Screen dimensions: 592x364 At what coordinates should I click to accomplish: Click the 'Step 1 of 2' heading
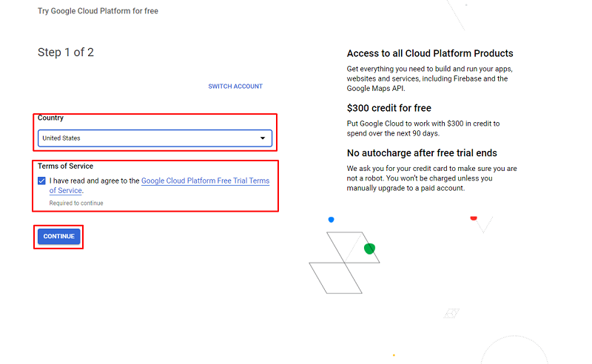click(66, 53)
